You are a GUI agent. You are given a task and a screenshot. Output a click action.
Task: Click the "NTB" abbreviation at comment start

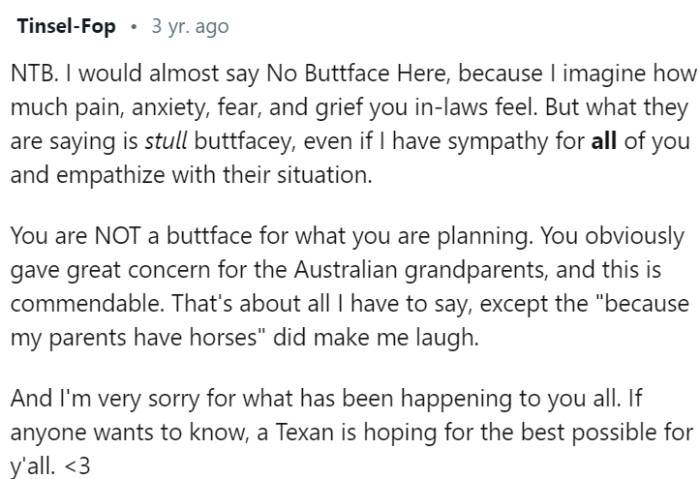pos(33,73)
